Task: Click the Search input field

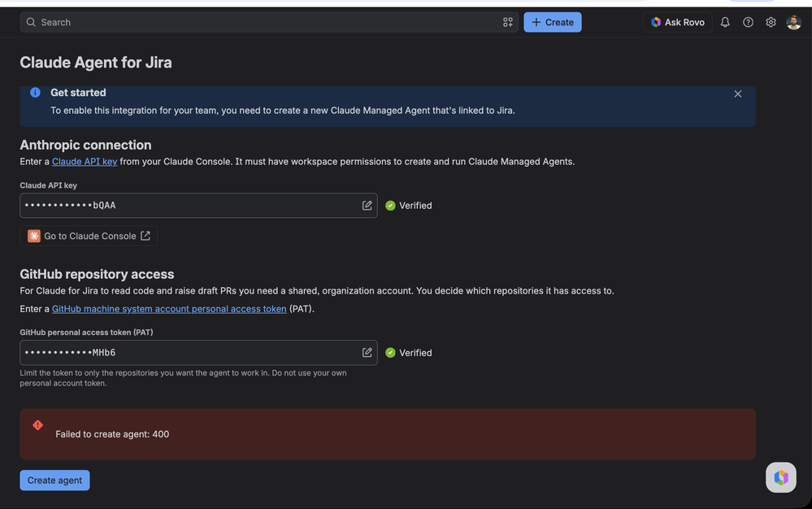Action: tap(269, 22)
